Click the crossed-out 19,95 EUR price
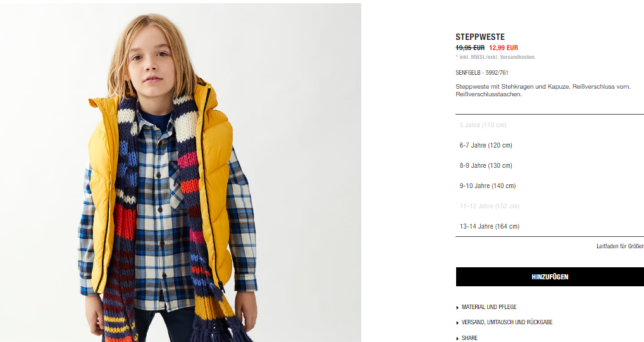The width and height of the screenshot is (644, 342). [x=470, y=47]
